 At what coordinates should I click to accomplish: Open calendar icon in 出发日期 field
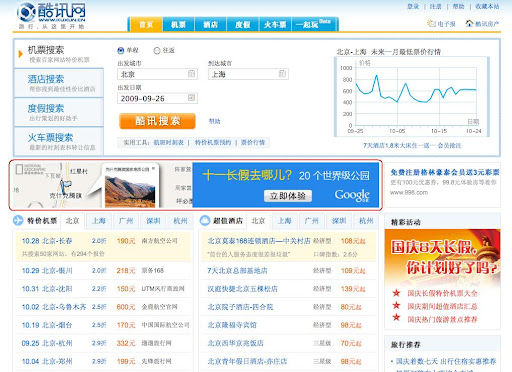[x=191, y=98]
